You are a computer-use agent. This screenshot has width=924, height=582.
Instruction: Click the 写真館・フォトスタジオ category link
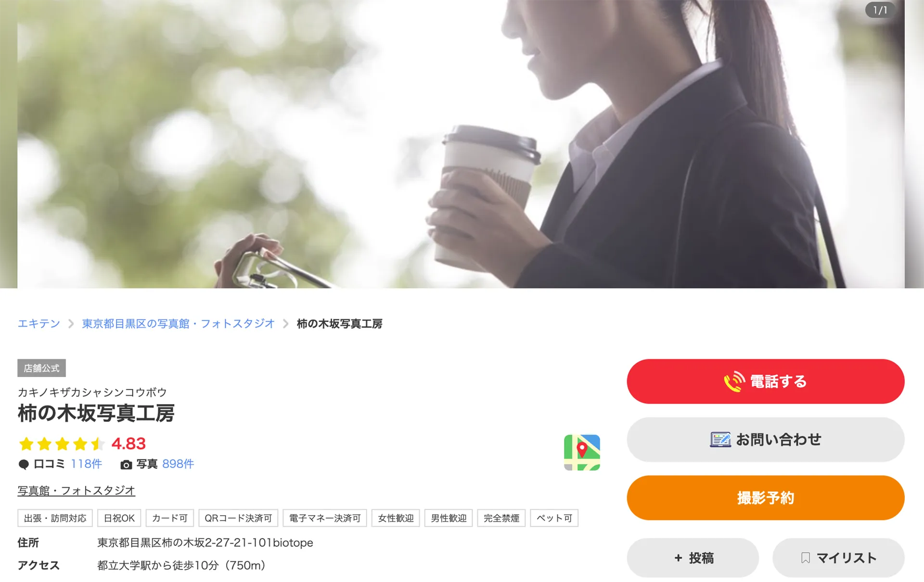77,491
